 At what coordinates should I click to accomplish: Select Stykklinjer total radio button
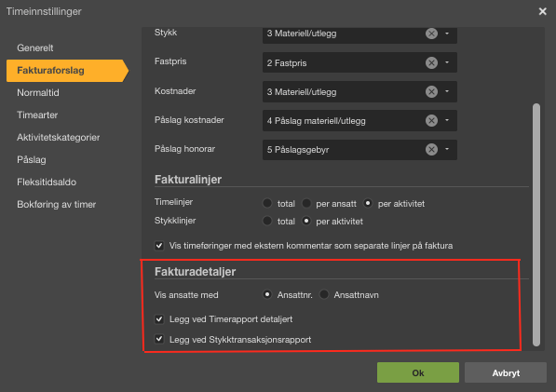click(x=267, y=222)
